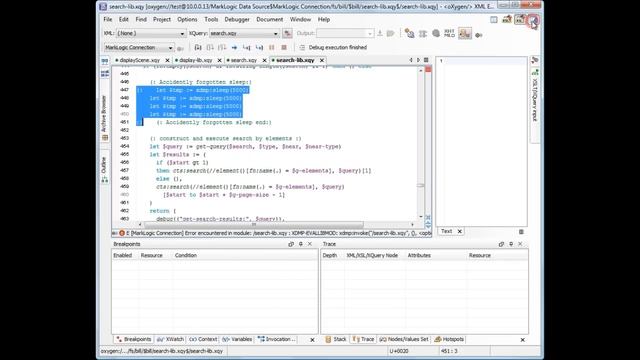
Task: Click the editor perspective icon at top right
Action: click(494, 20)
